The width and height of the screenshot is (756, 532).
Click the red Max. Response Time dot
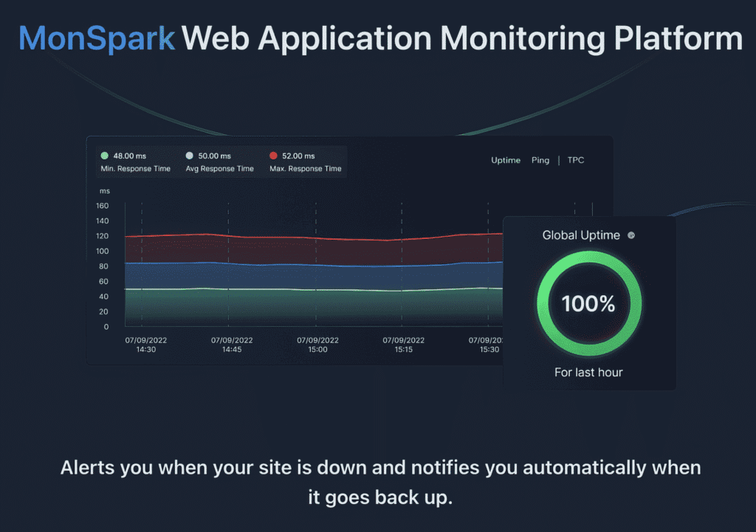click(x=273, y=155)
